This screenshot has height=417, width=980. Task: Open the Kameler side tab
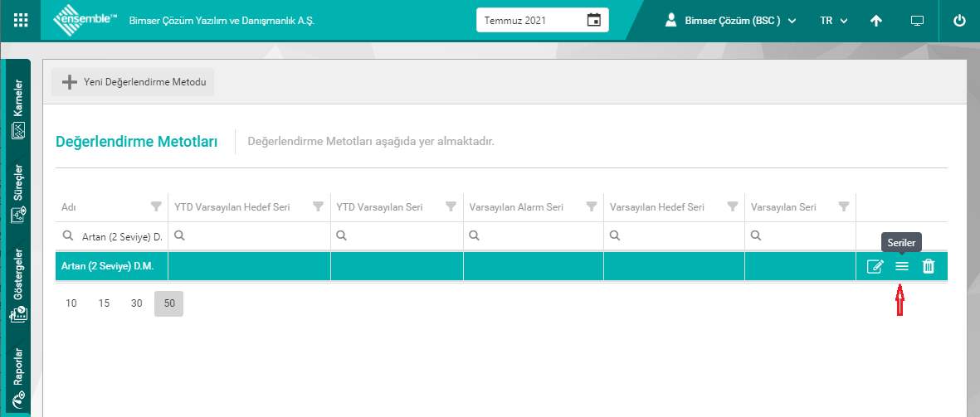18,109
